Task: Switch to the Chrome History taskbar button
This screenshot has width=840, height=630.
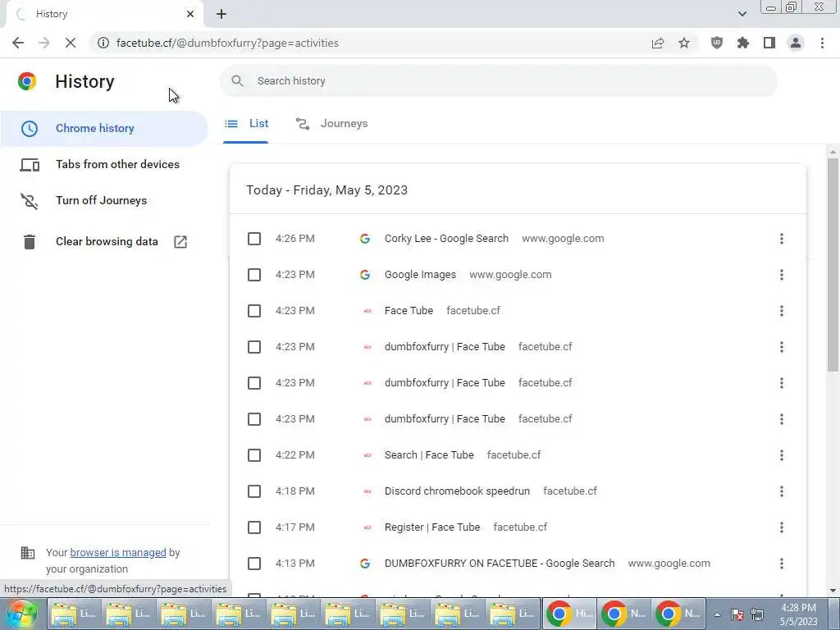Action: point(569,614)
